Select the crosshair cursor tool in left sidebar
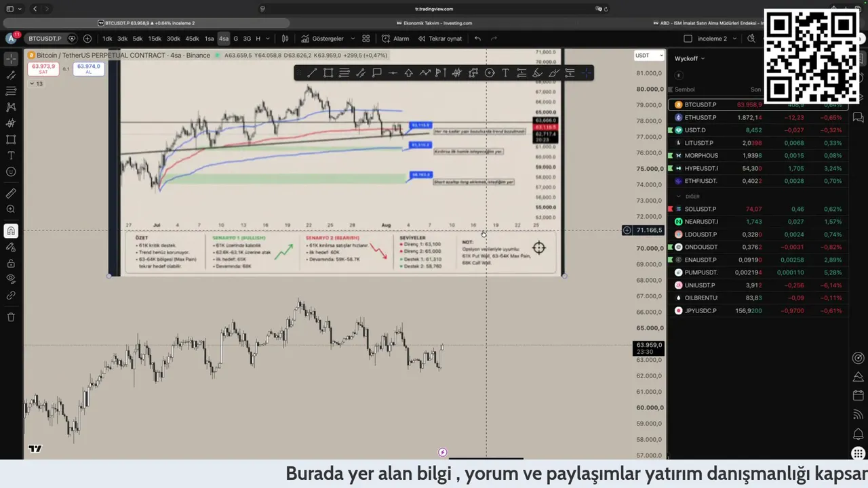The height and width of the screenshot is (488, 868). click(x=11, y=59)
